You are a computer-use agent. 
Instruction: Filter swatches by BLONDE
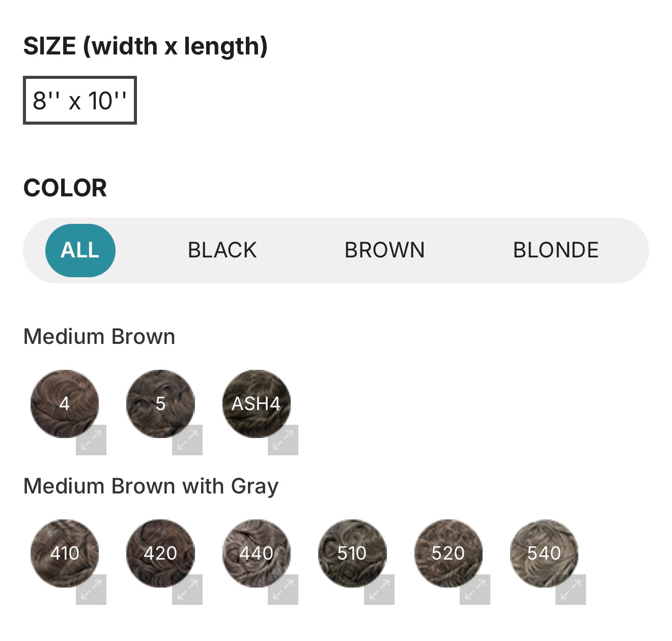[x=555, y=250]
